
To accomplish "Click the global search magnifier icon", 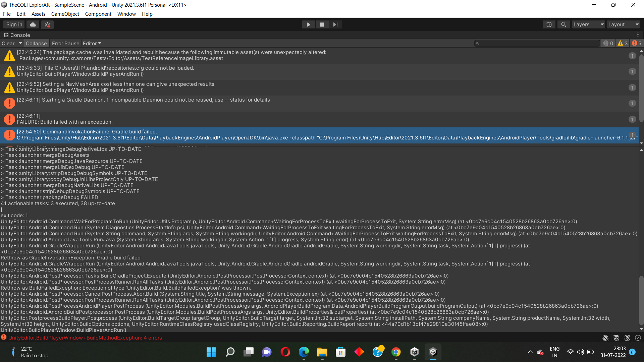I will click(x=563, y=24).
